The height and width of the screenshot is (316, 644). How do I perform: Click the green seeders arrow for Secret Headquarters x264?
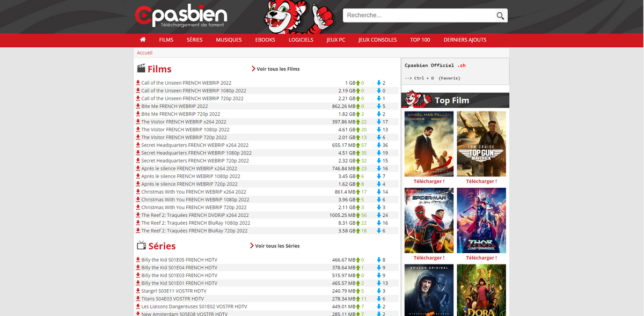[x=358, y=145]
